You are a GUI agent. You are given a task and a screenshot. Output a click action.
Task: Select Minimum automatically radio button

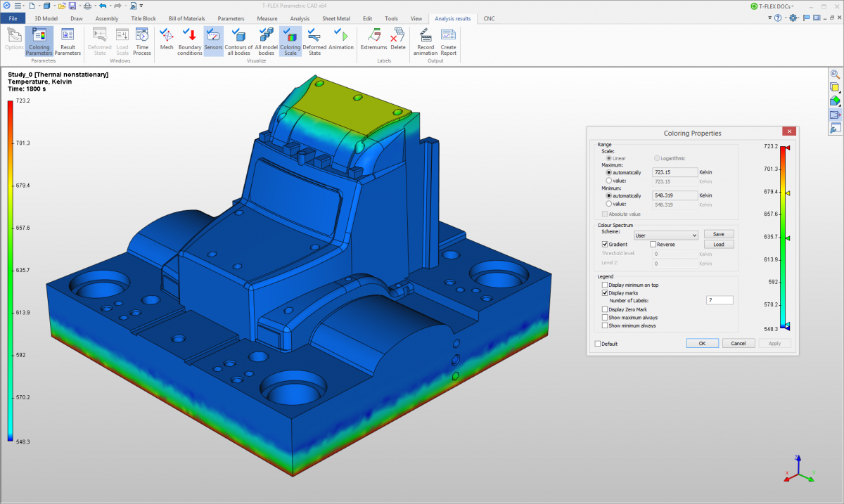click(x=608, y=195)
